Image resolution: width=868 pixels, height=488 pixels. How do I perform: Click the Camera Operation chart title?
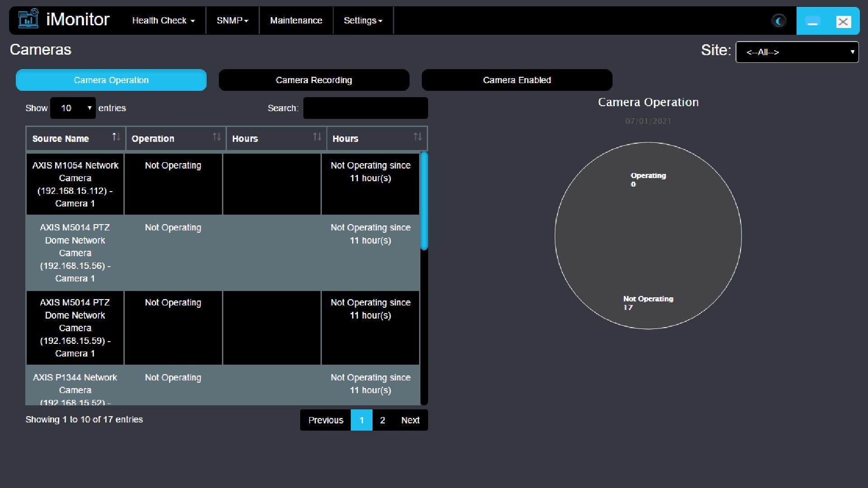[648, 102]
